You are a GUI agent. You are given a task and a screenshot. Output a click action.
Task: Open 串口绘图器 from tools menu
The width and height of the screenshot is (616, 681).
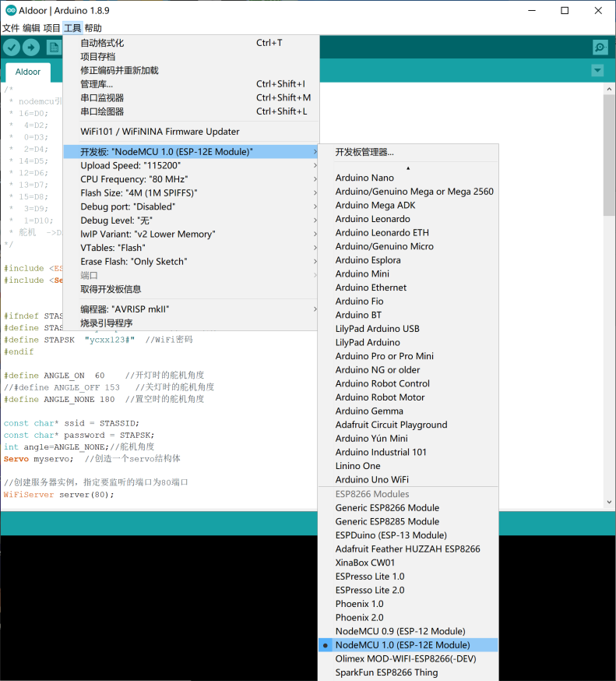click(x=192, y=111)
